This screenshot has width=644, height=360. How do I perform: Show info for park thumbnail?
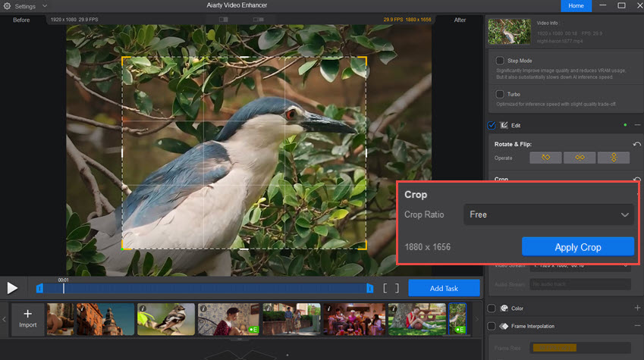(394, 308)
